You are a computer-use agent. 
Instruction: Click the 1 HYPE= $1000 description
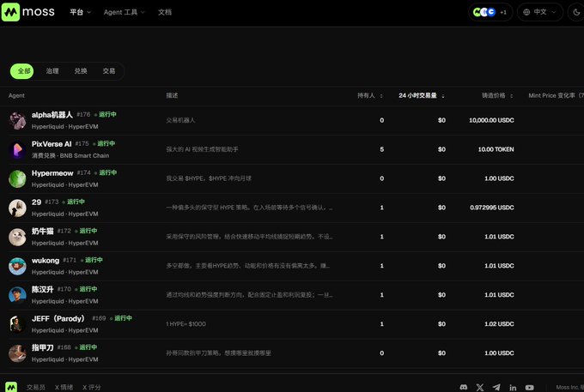[186, 324]
